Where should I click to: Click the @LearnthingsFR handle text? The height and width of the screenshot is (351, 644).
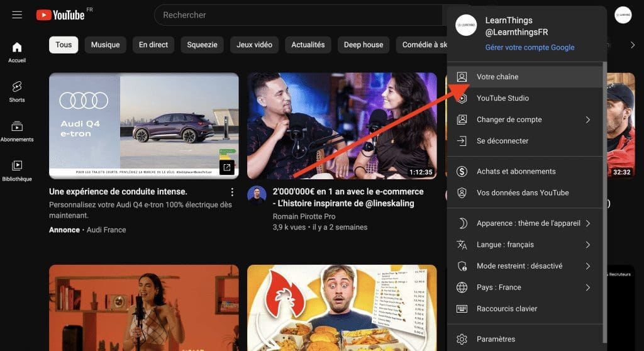(516, 32)
